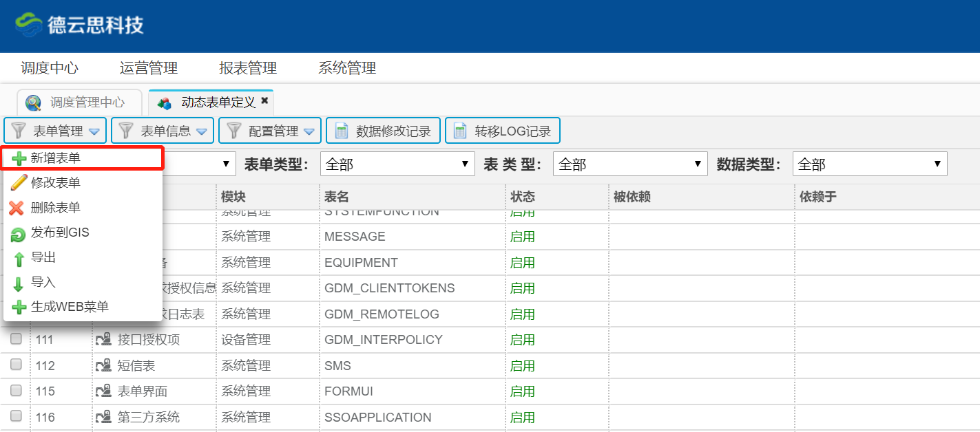Check the checkbox for row 111

tap(16, 339)
